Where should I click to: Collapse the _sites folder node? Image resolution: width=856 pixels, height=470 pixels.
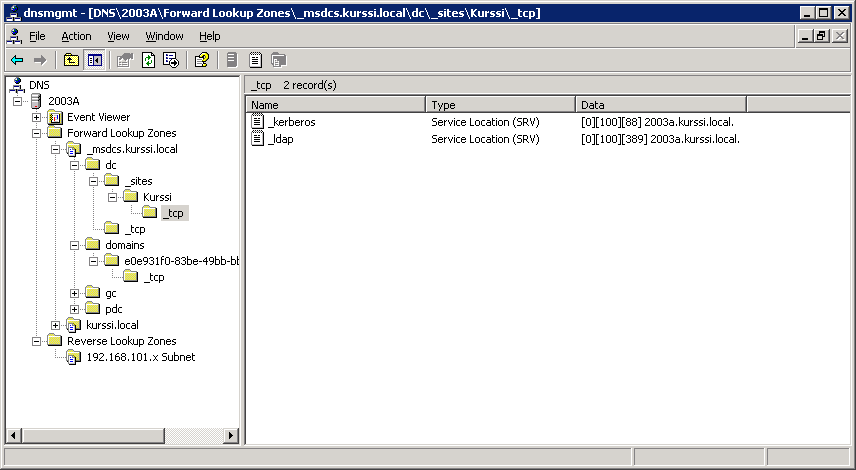coord(93,181)
